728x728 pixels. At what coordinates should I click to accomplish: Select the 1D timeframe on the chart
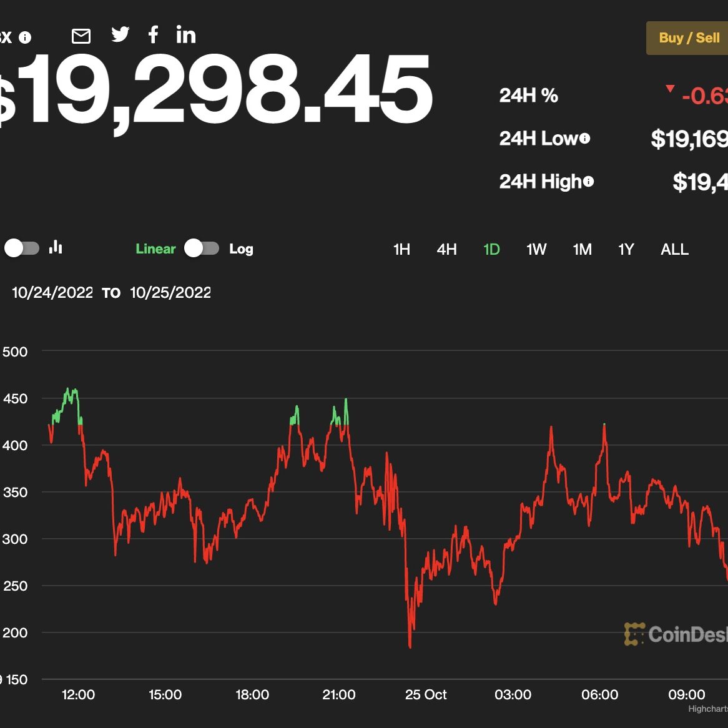click(x=491, y=249)
